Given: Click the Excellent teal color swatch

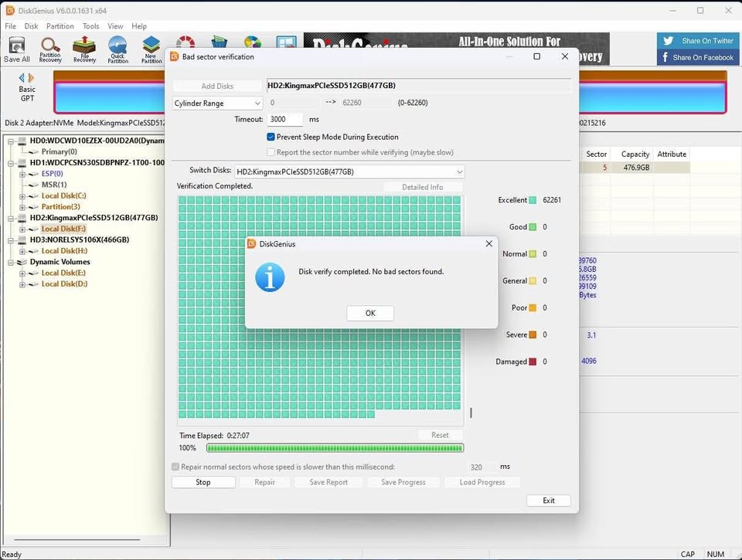Looking at the screenshot, I should coord(533,200).
